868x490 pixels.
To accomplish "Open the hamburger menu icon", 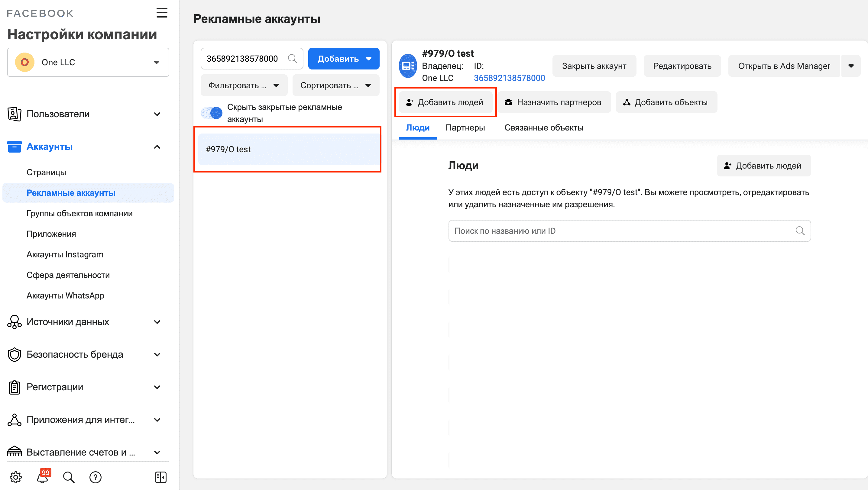I will coord(162,13).
